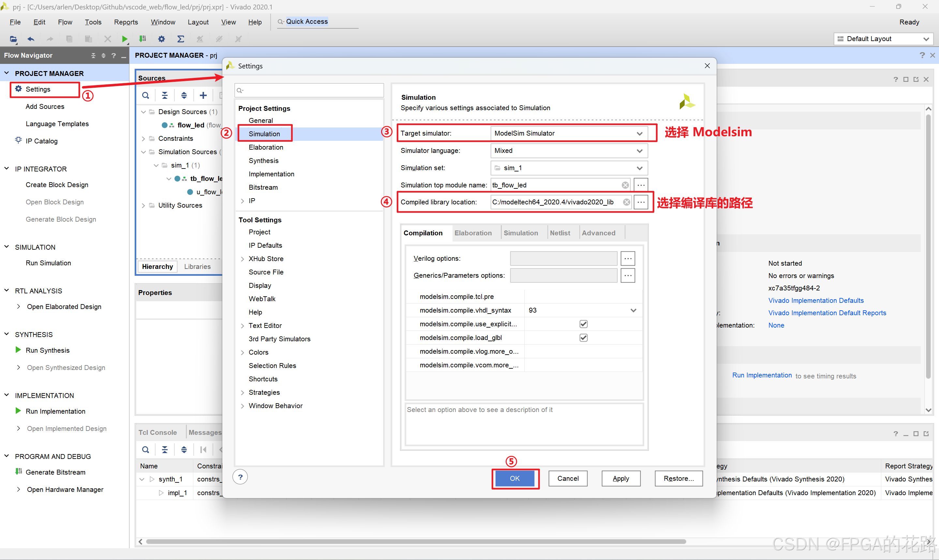Screen dimensions: 939x560
Task: Click the Settings dialog help button
Action: click(240, 477)
